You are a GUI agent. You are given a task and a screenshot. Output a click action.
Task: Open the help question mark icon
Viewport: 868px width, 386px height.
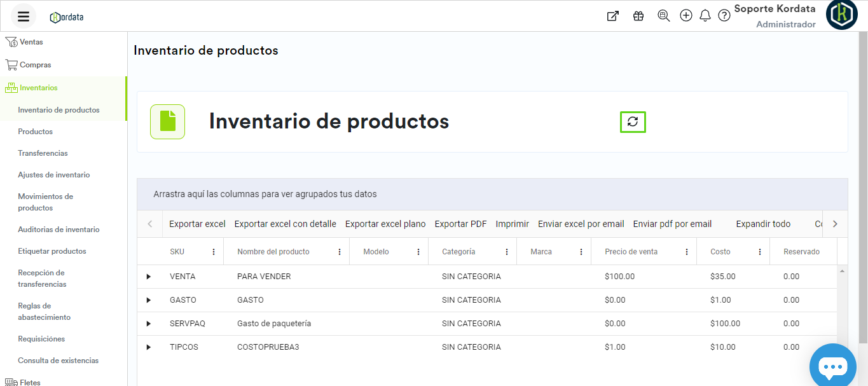point(724,16)
